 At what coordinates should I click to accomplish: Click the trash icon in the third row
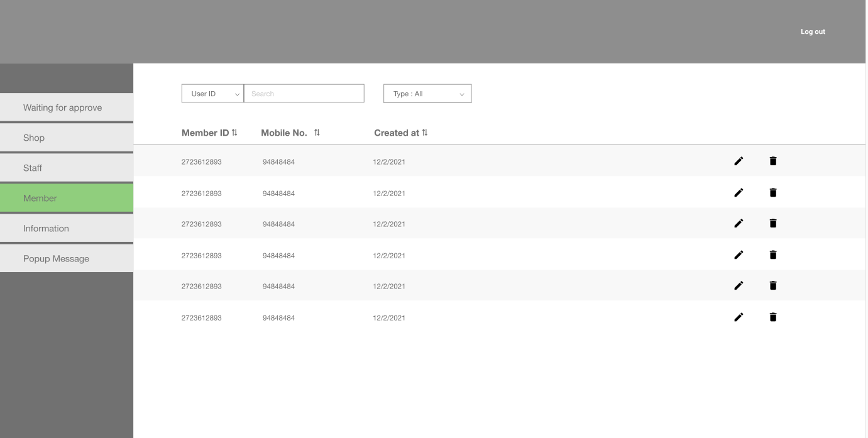pyautogui.click(x=773, y=224)
